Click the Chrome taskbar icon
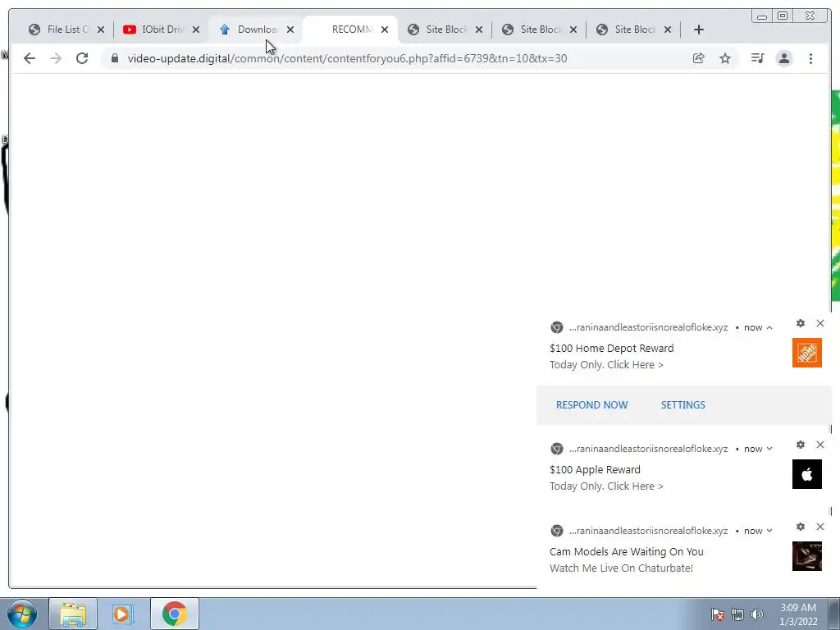 pyautogui.click(x=174, y=614)
